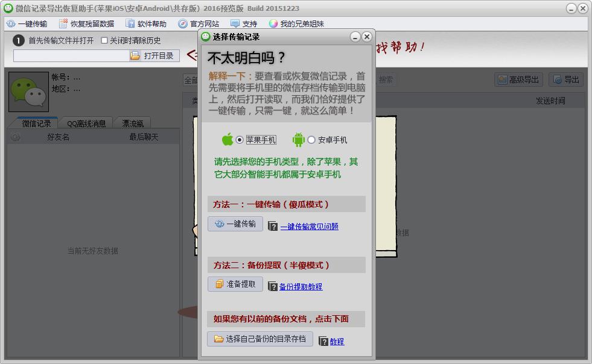The width and height of the screenshot is (592, 364).
Task: Visit 官方网站 via the toolbar icon
Action: (183, 24)
